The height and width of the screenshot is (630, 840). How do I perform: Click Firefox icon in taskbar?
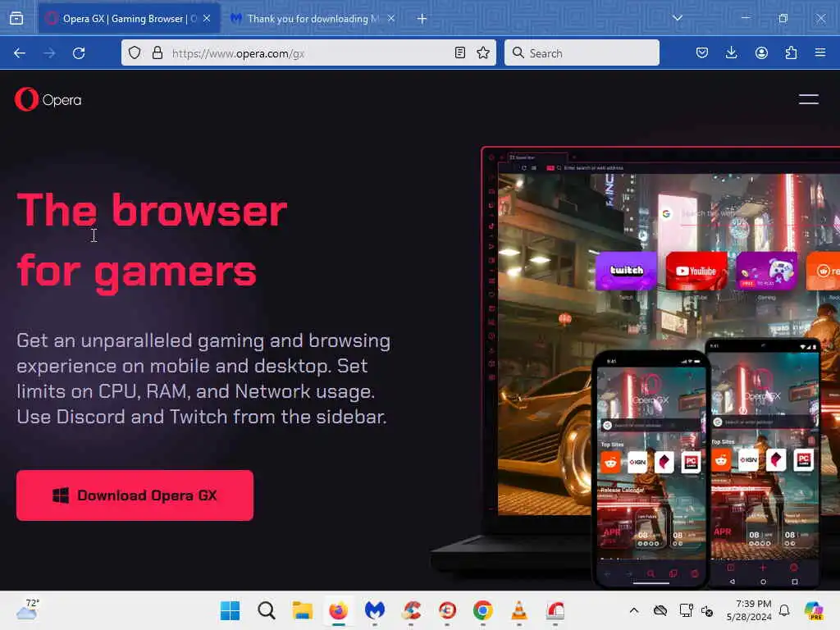pos(339,610)
